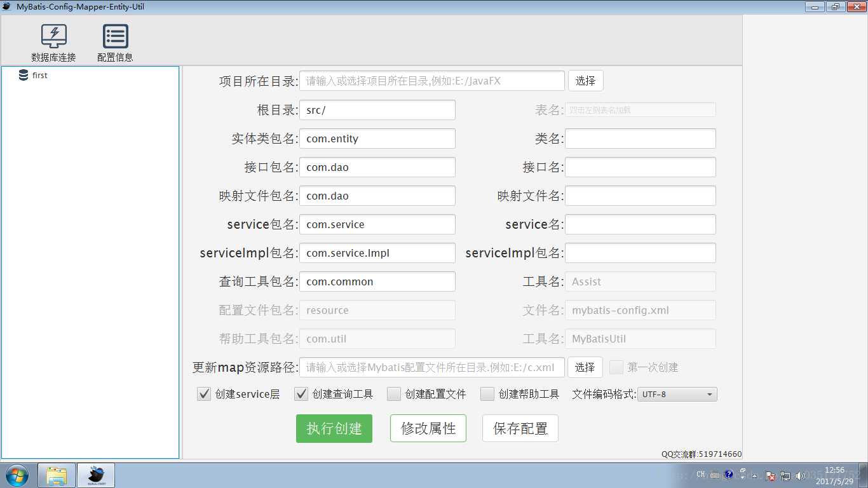
Task: Click the 接口包名 field with com.dao
Action: (x=377, y=167)
